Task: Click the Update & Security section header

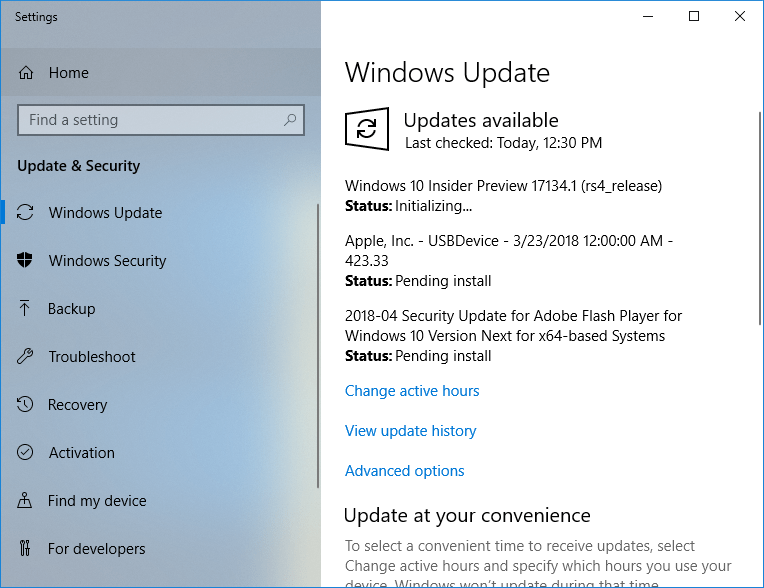Action: click(78, 166)
